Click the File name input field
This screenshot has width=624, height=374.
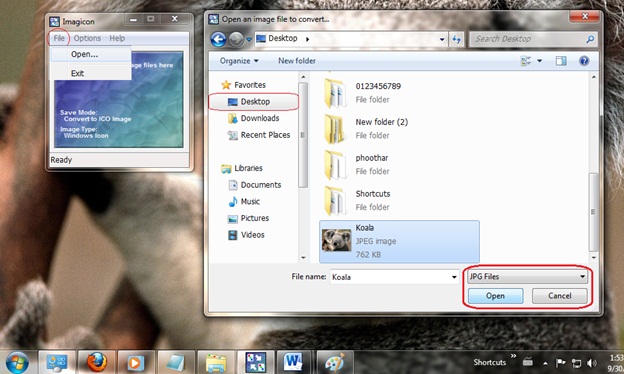[390, 277]
